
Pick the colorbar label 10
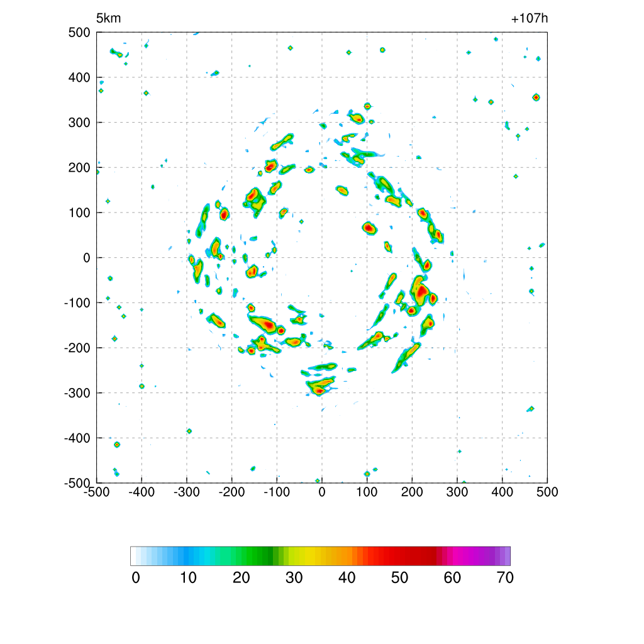(189, 578)
